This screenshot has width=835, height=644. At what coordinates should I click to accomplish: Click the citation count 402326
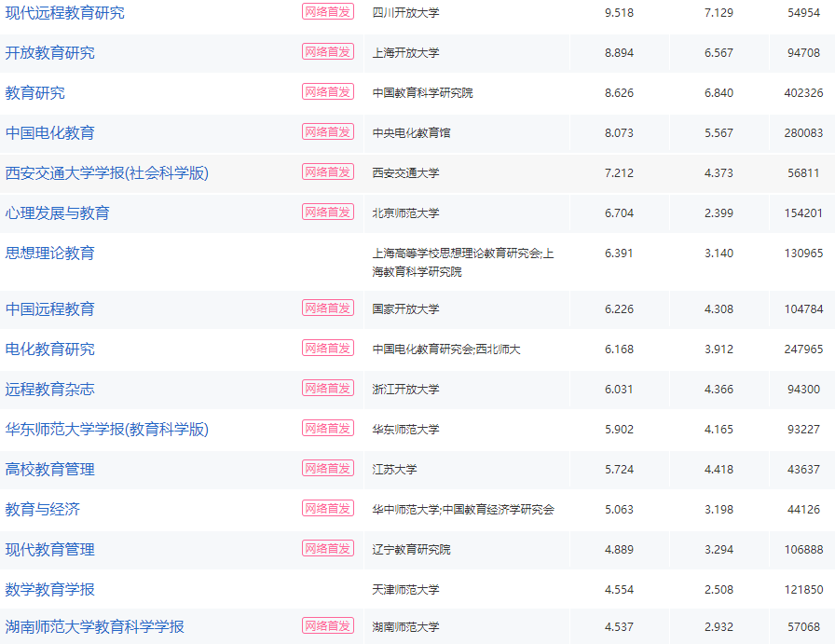803,92
